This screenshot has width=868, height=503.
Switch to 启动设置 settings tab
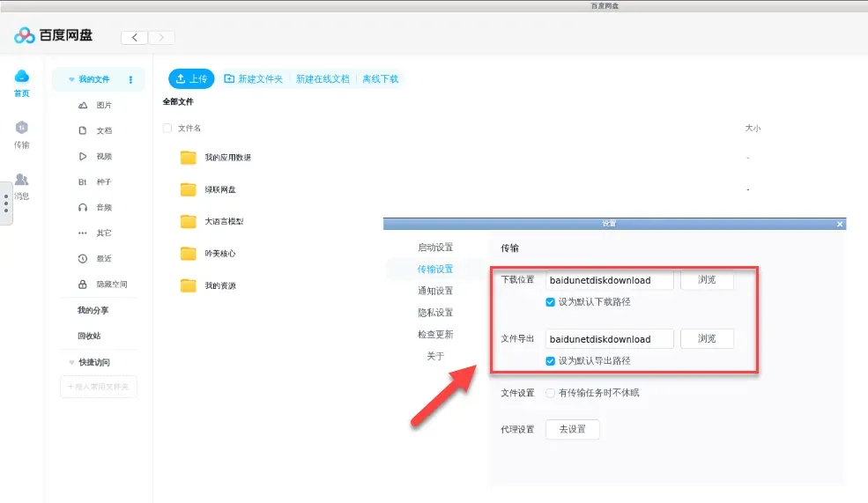click(435, 248)
